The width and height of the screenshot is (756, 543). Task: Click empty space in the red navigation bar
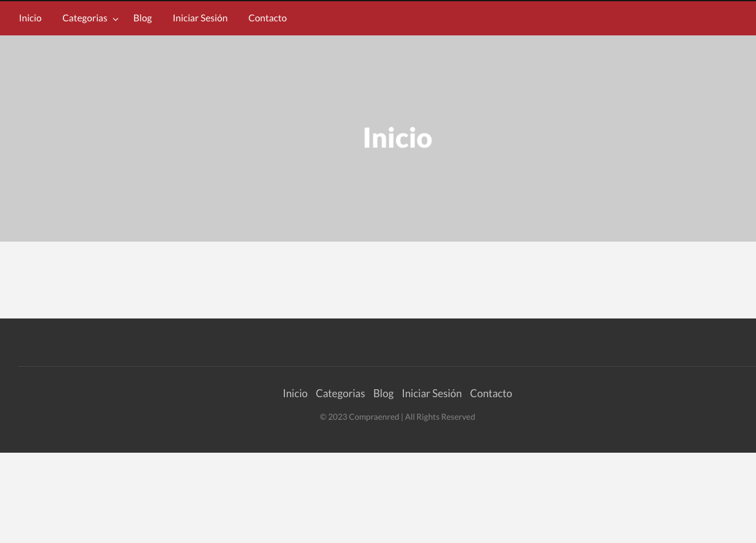tap(519, 18)
